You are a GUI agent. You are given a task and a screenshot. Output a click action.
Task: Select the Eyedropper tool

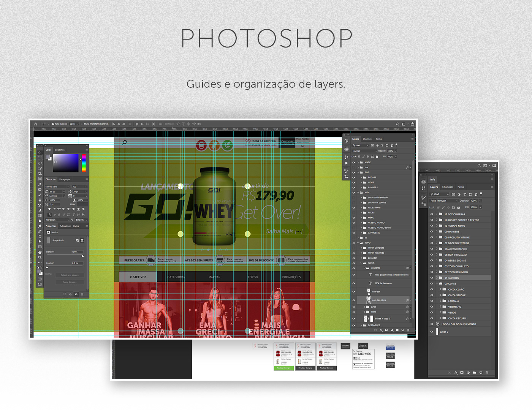(x=40, y=184)
